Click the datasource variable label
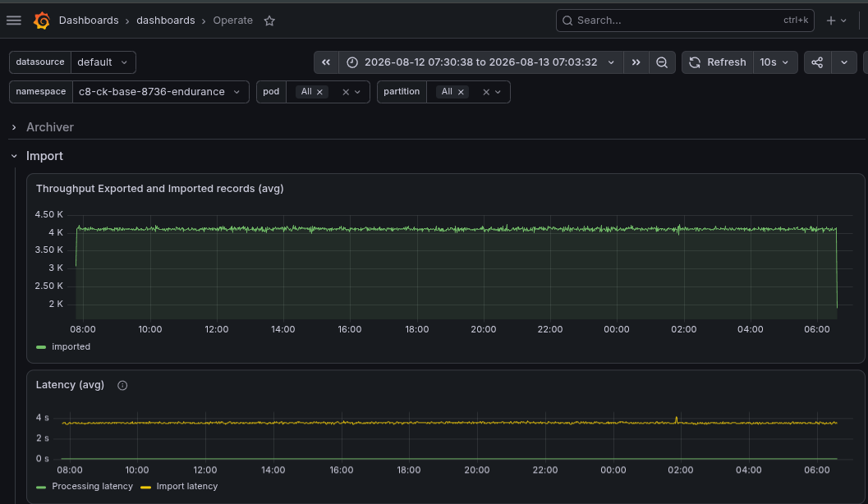Viewport: 868px width, 504px height. pyautogui.click(x=40, y=62)
